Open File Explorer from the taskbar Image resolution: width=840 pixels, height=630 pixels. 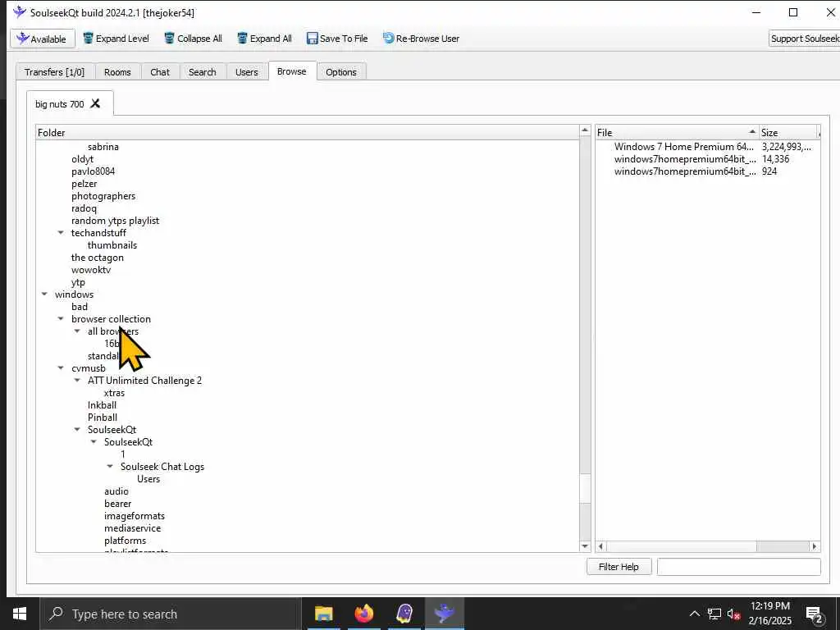tap(323, 614)
